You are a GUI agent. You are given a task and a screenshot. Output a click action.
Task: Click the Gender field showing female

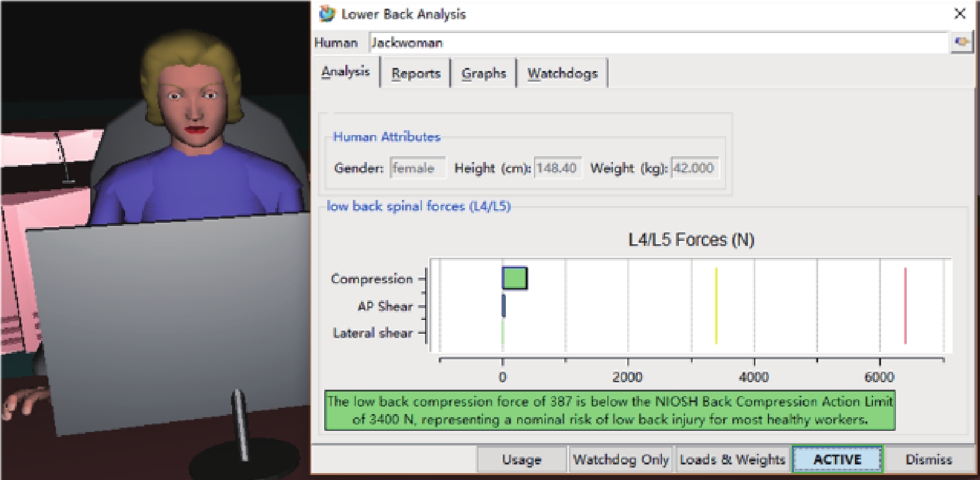coord(417,168)
